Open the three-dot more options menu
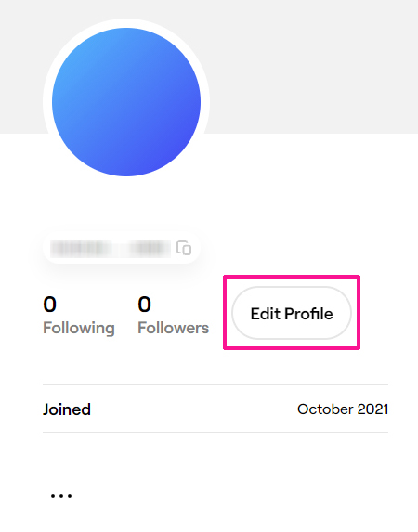 pos(61,496)
